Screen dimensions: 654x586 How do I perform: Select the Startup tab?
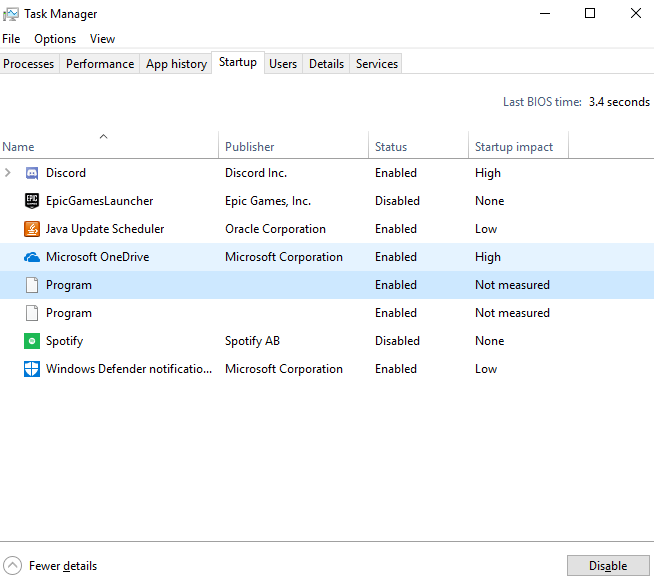(x=238, y=62)
